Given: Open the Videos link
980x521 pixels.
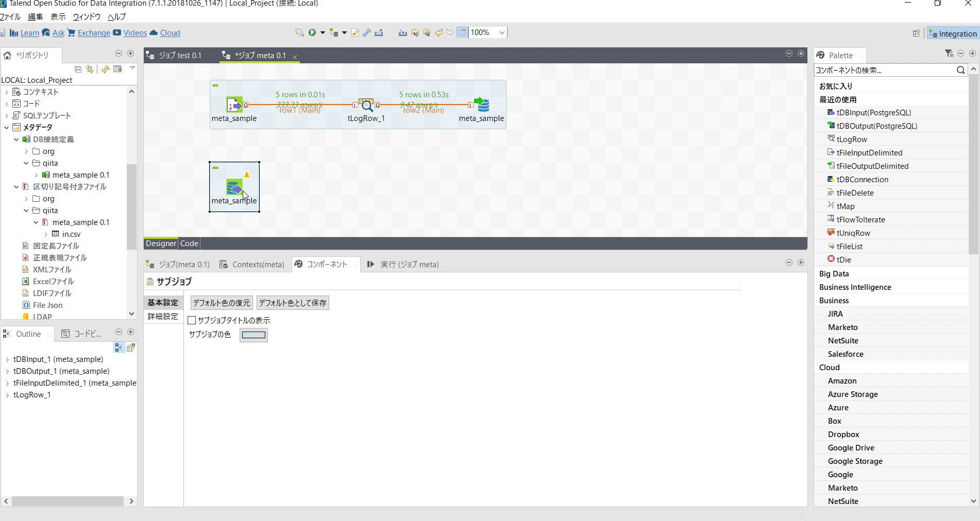Looking at the screenshot, I should 135,33.
